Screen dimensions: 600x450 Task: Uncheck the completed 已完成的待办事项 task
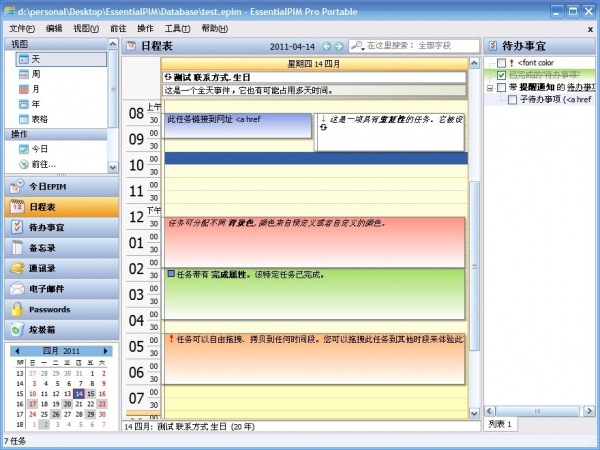pos(502,75)
